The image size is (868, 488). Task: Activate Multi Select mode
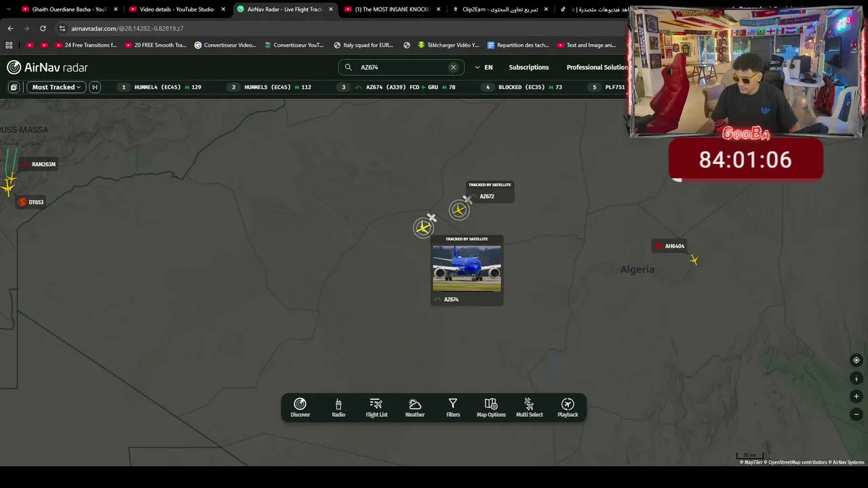530,407
